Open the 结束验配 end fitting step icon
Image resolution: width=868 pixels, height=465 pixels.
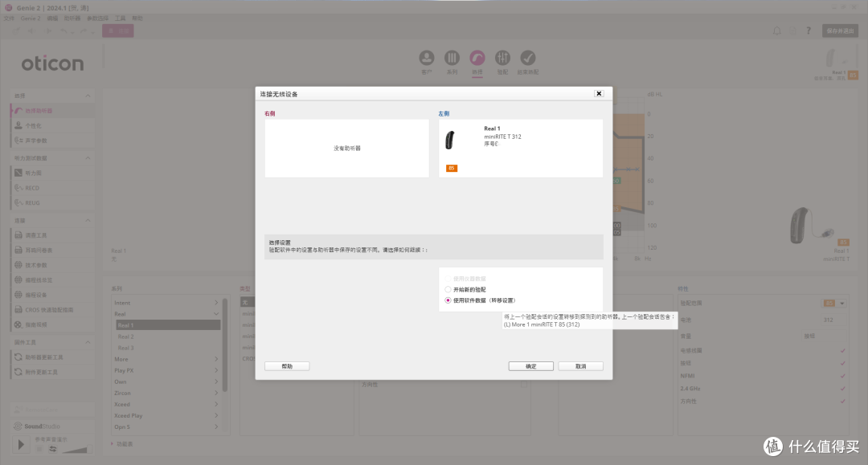(x=527, y=58)
